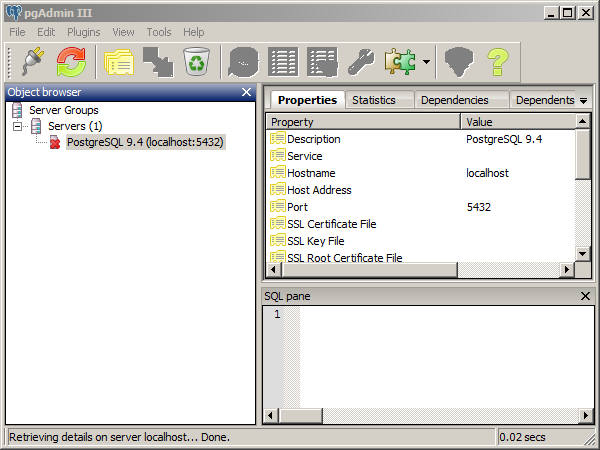The image size is (600, 450).
Task: Click the filtered rows view toolbar icon
Action: click(322, 61)
